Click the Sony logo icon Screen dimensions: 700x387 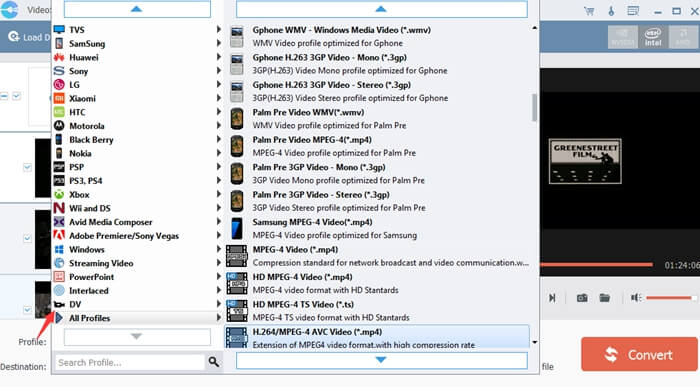coord(59,71)
